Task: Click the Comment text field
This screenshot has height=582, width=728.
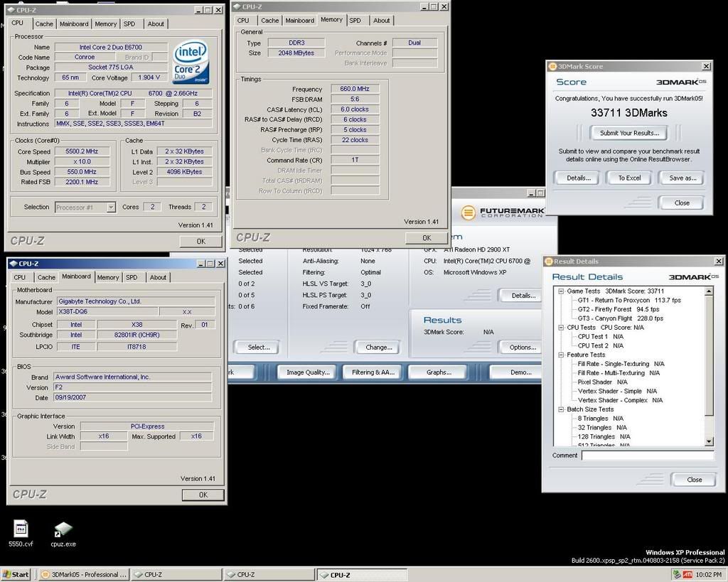Action: coord(647,456)
